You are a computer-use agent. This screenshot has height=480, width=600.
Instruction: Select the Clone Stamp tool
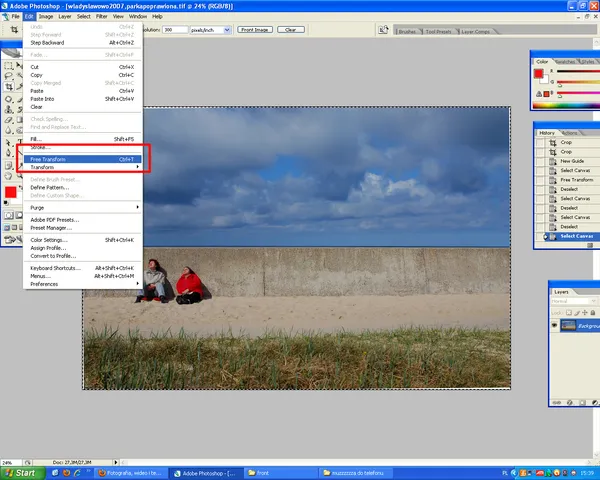(8, 109)
